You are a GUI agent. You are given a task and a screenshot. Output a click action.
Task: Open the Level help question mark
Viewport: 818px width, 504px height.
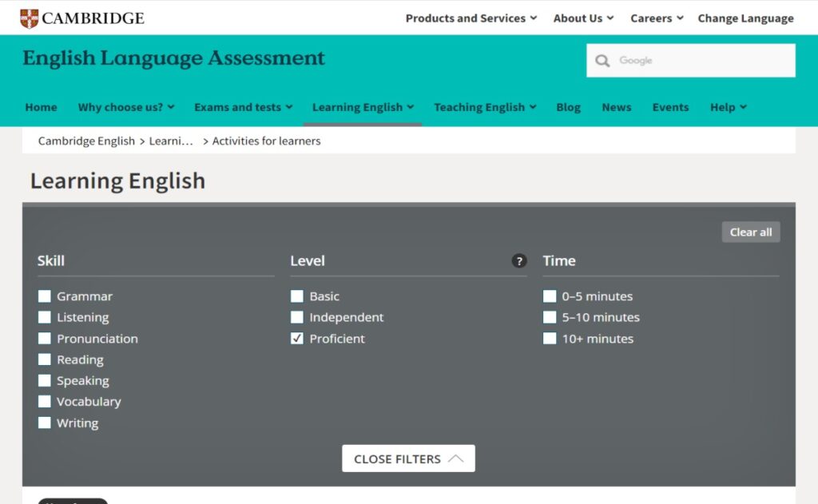pos(518,261)
